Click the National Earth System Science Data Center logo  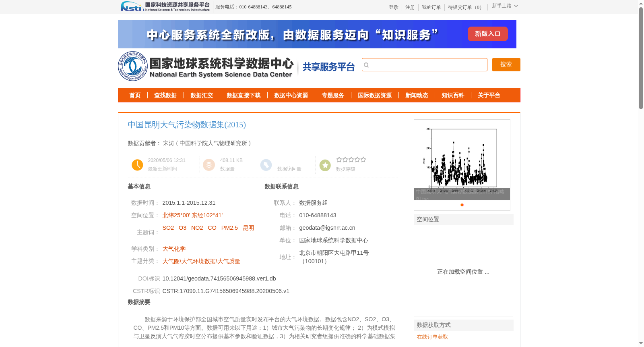pyautogui.click(x=206, y=66)
